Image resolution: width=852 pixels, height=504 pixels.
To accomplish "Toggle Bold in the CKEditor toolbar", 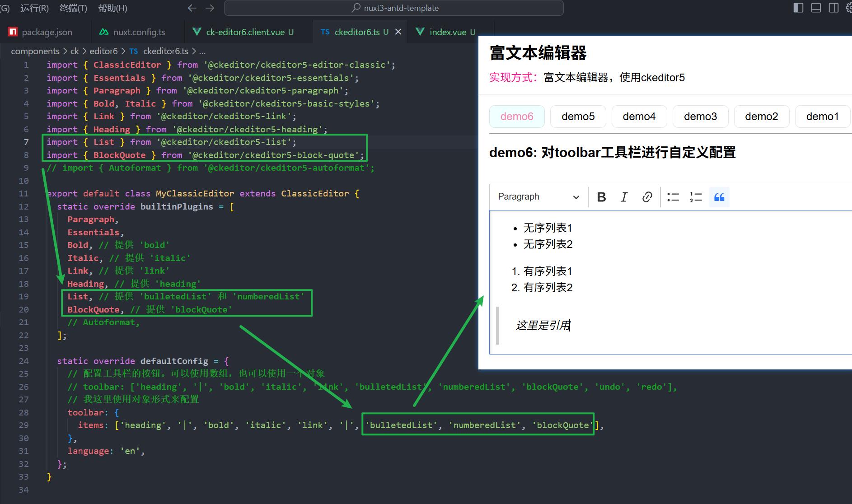I will point(601,197).
